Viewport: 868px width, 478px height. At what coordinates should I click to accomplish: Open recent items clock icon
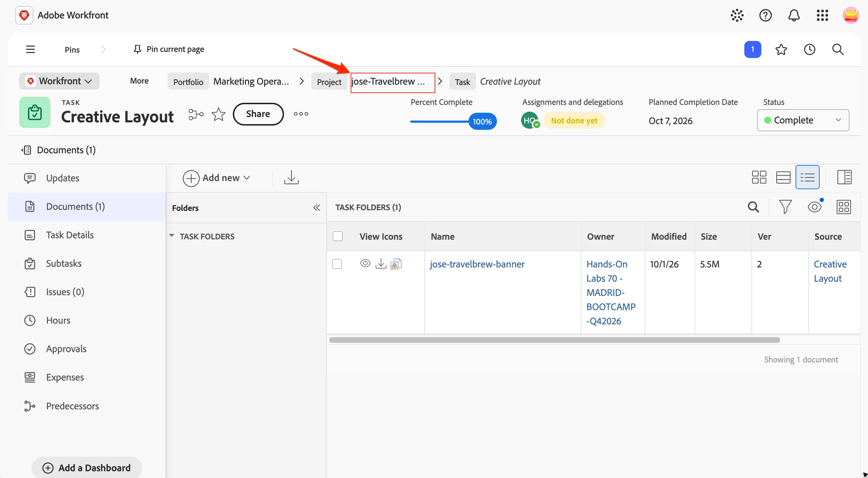click(809, 49)
